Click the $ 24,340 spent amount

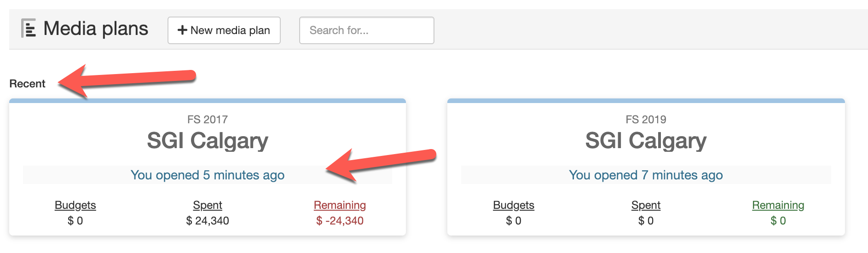pyautogui.click(x=208, y=221)
